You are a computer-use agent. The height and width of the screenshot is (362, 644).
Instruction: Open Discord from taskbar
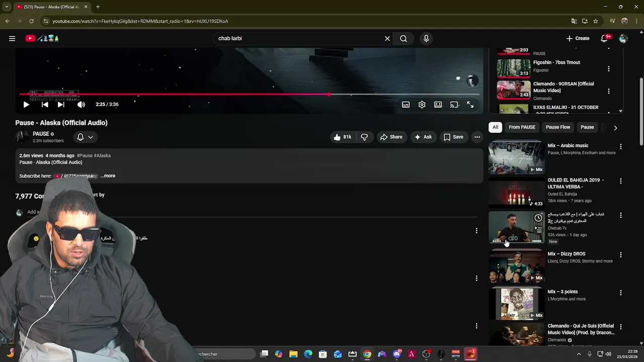click(396, 354)
